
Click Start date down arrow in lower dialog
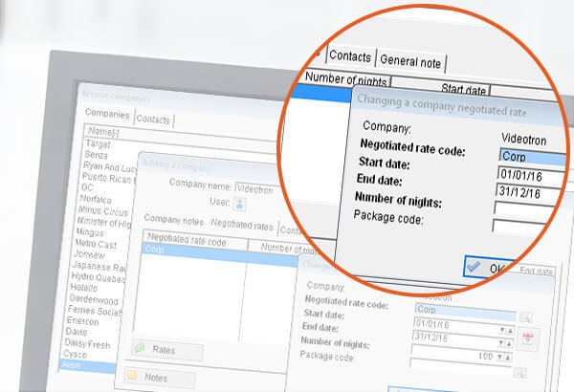[503, 330]
